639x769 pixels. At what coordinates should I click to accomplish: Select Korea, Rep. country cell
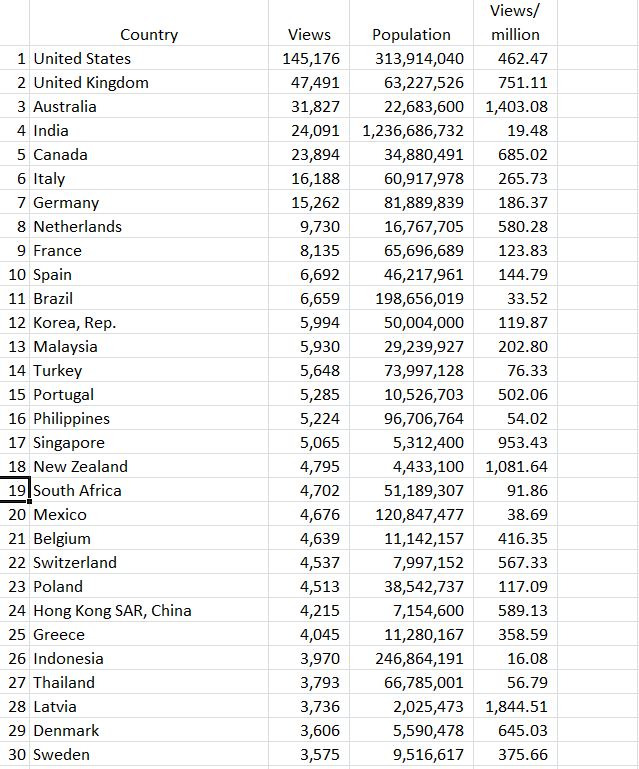75,323
